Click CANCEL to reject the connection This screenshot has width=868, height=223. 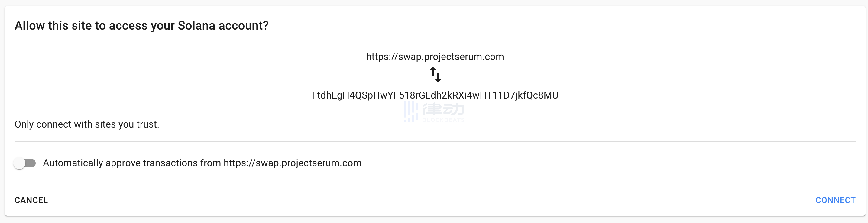click(x=31, y=200)
